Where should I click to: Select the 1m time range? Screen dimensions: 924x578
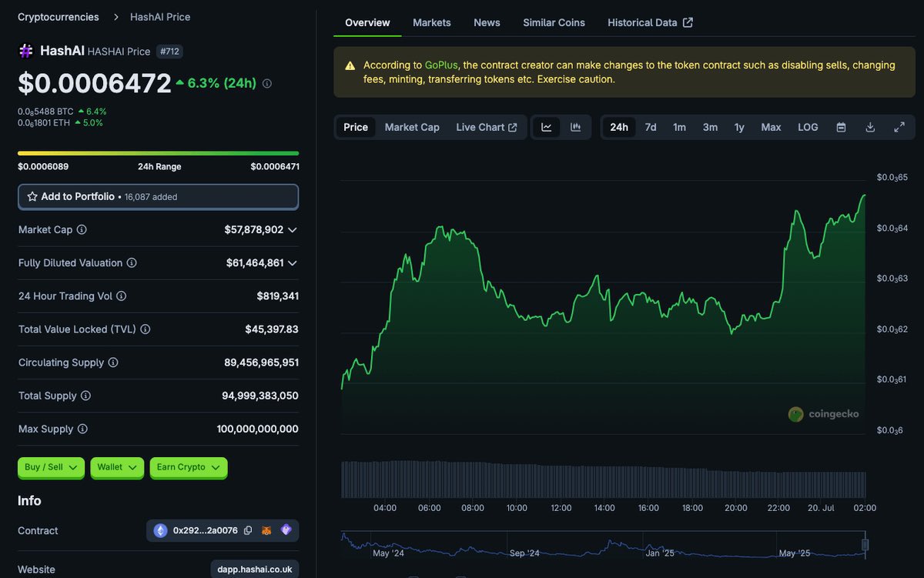[679, 127]
